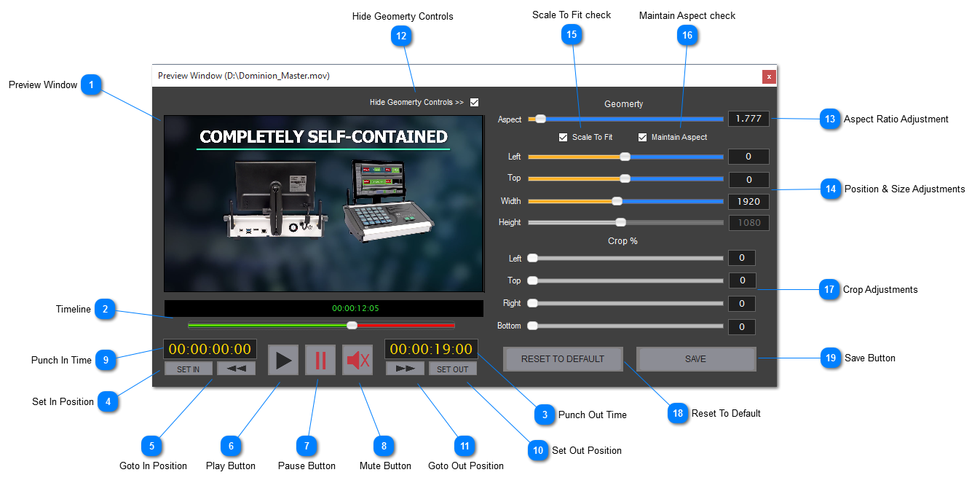
Task: Mute the video audio
Action: [x=357, y=359]
